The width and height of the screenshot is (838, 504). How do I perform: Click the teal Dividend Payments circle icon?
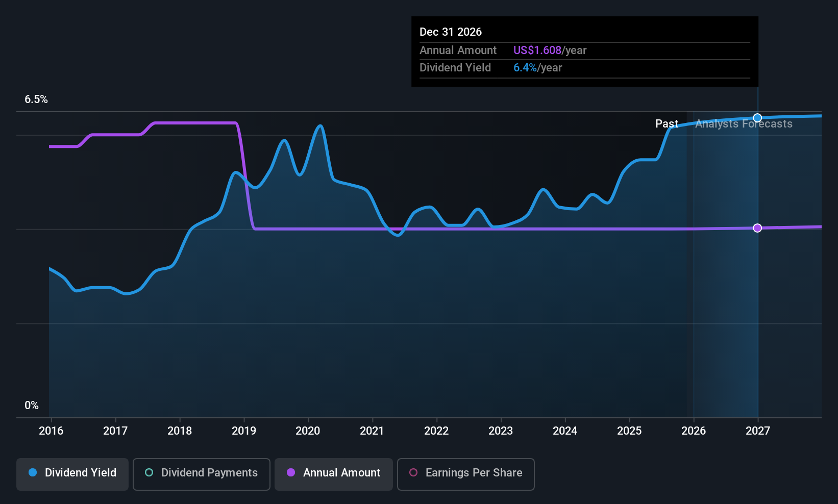pos(148,473)
